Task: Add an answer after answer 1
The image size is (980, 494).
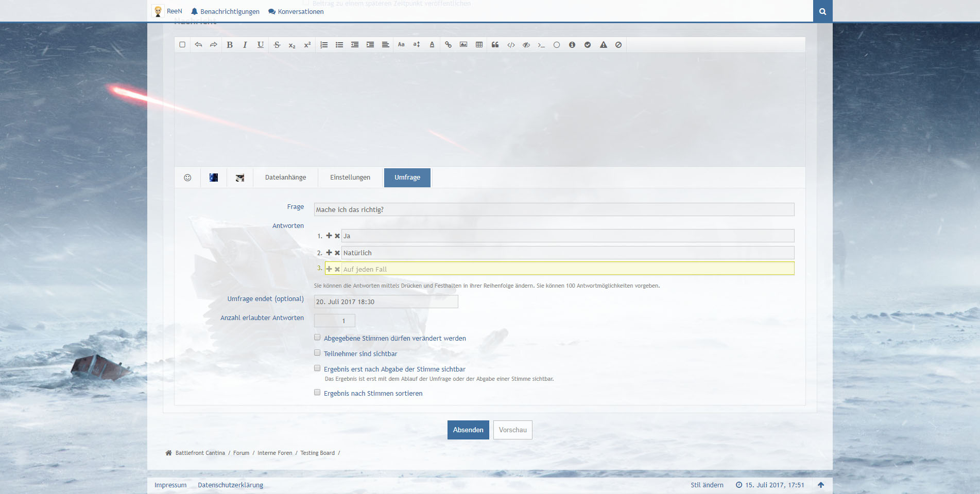Action: coord(329,236)
